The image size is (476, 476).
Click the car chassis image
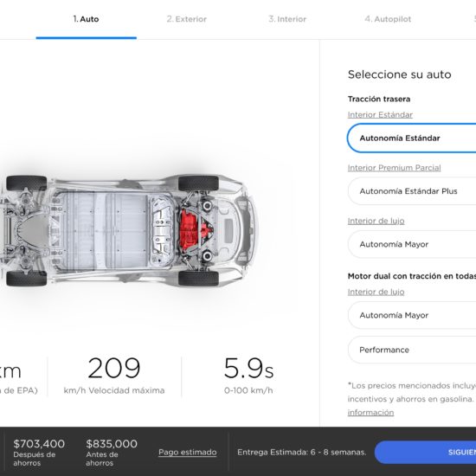click(x=127, y=231)
